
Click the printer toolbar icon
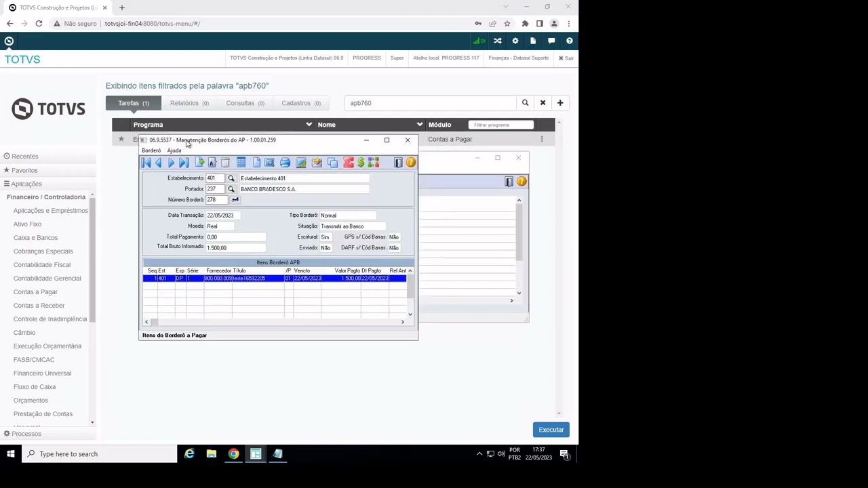[x=285, y=163]
